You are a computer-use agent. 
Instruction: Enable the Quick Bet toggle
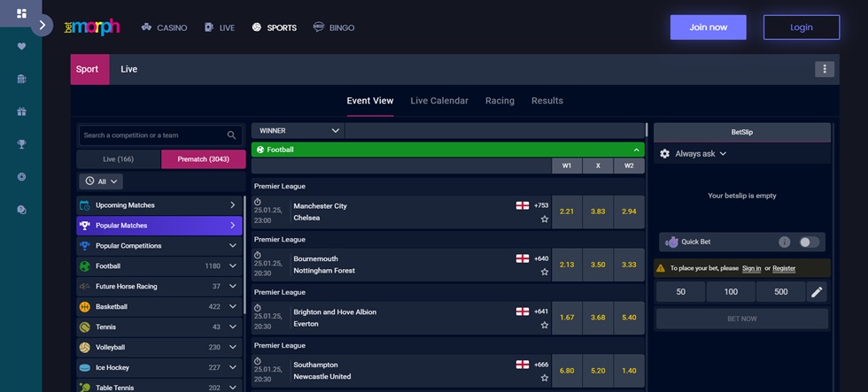click(809, 242)
